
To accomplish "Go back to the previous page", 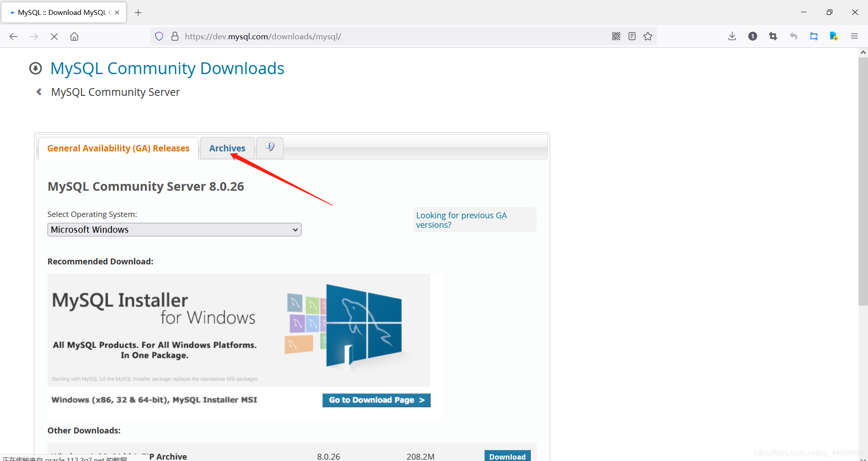I will (14, 37).
